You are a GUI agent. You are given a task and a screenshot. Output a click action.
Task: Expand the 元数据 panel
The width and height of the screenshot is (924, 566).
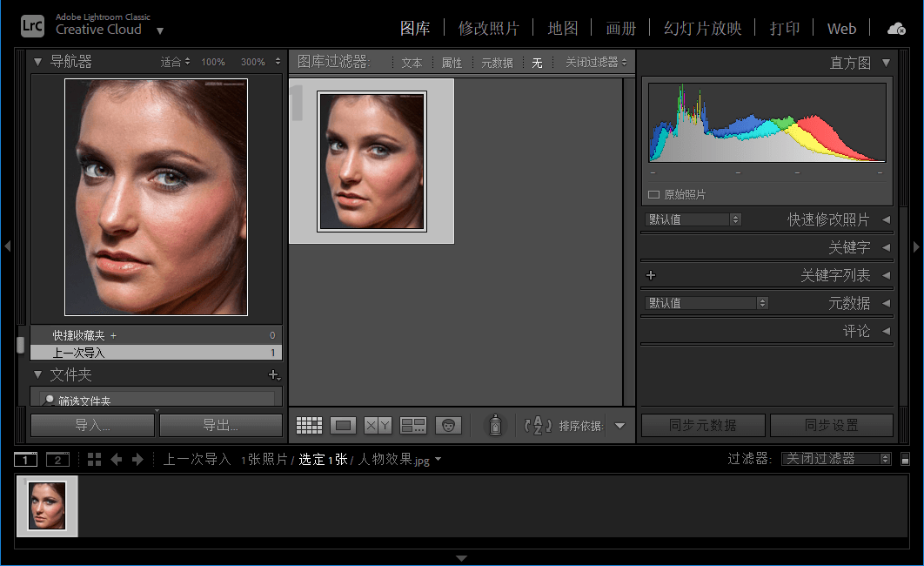click(x=886, y=303)
